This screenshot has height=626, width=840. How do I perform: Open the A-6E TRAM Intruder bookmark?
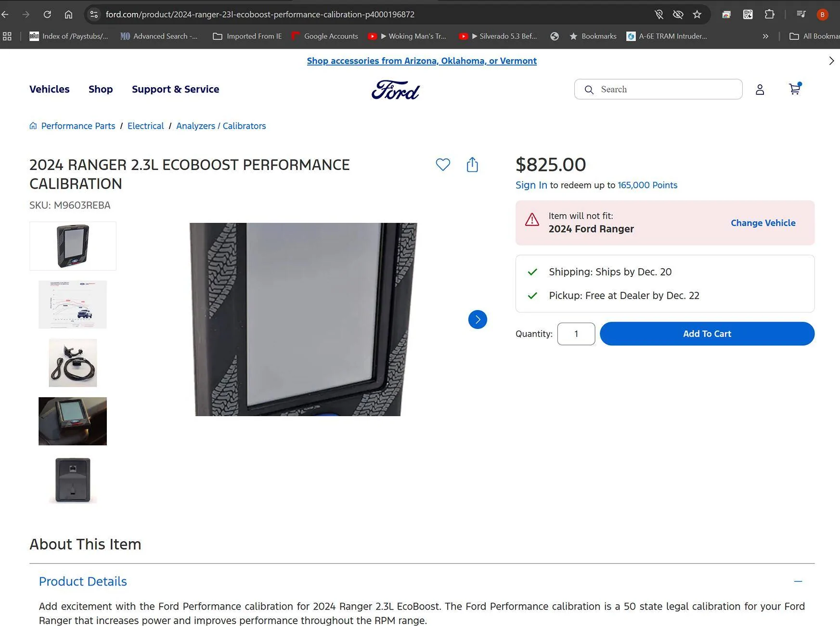pyautogui.click(x=667, y=36)
